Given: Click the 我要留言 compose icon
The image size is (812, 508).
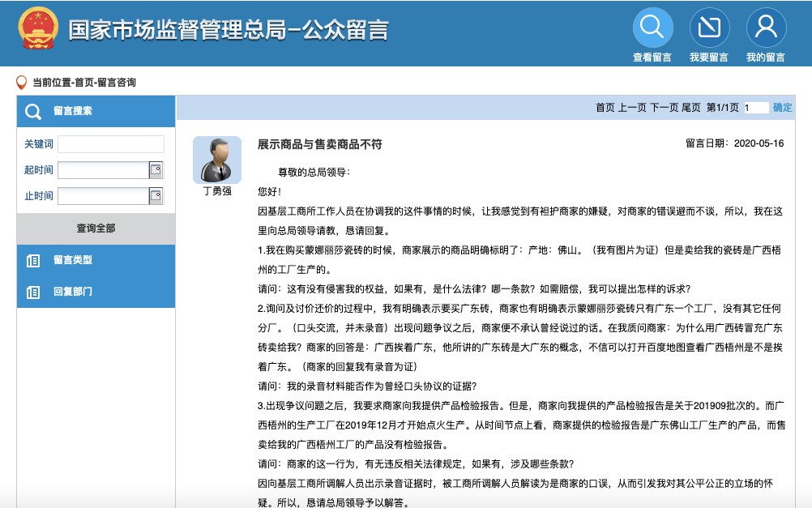Looking at the screenshot, I should click(709, 28).
